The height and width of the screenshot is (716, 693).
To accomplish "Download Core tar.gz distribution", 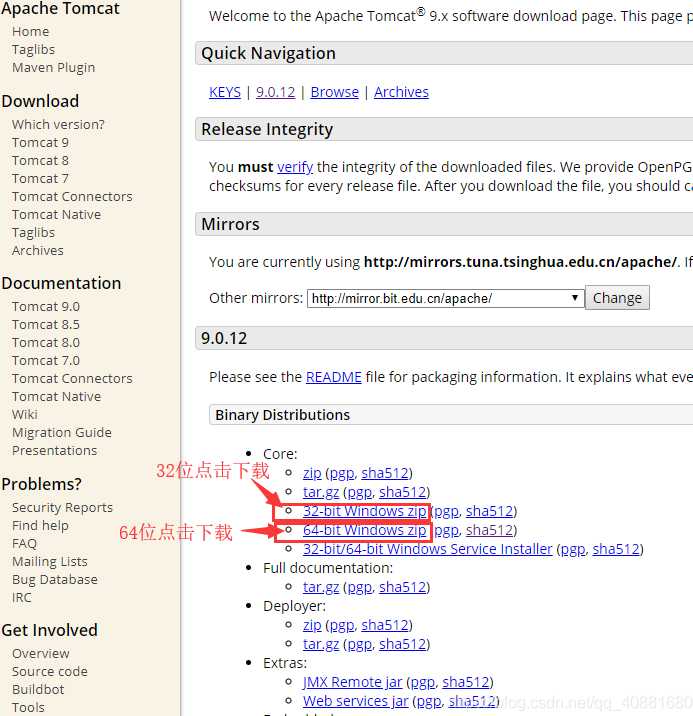I will pyautogui.click(x=321, y=492).
